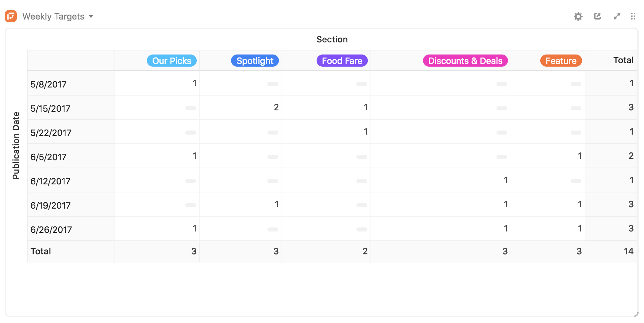Click Food Fare column total 2

365,251
